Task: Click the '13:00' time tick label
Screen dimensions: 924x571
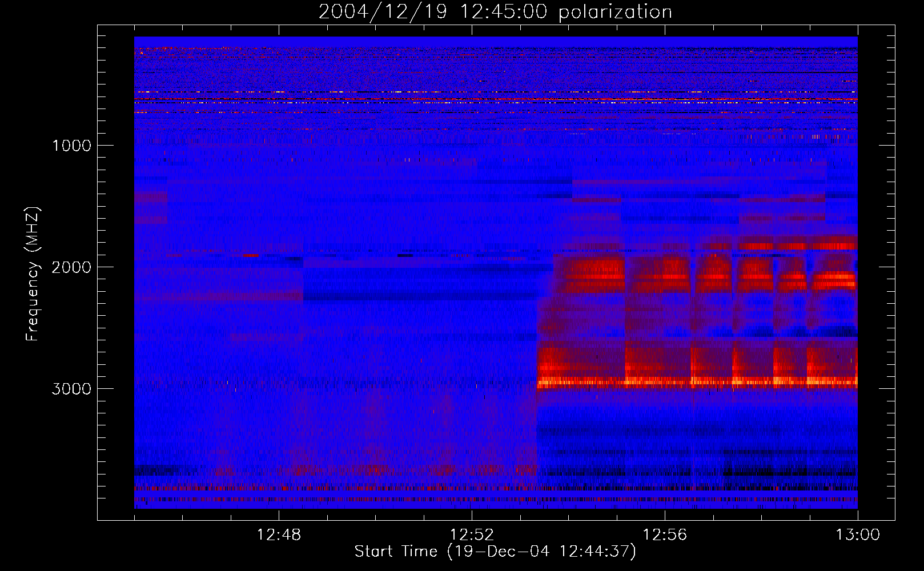Action: pos(858,535)
